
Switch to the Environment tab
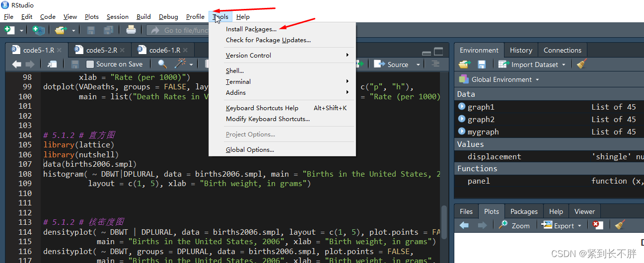(x=479, y=50)
